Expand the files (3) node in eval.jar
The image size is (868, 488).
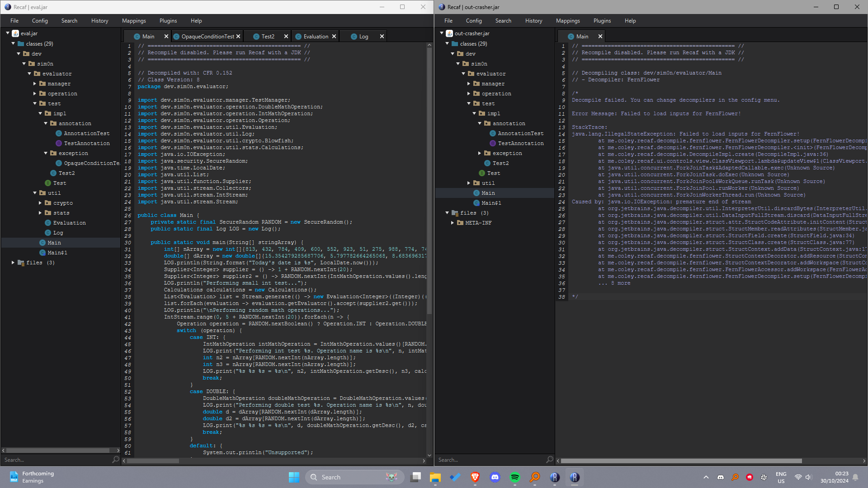(x=13, y=263)
